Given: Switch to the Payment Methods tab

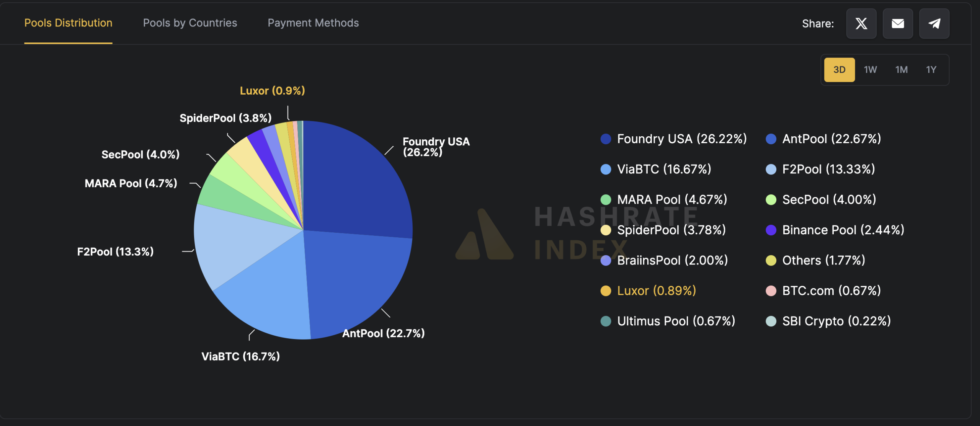Looking at the screenshot, I should [313, 22].
